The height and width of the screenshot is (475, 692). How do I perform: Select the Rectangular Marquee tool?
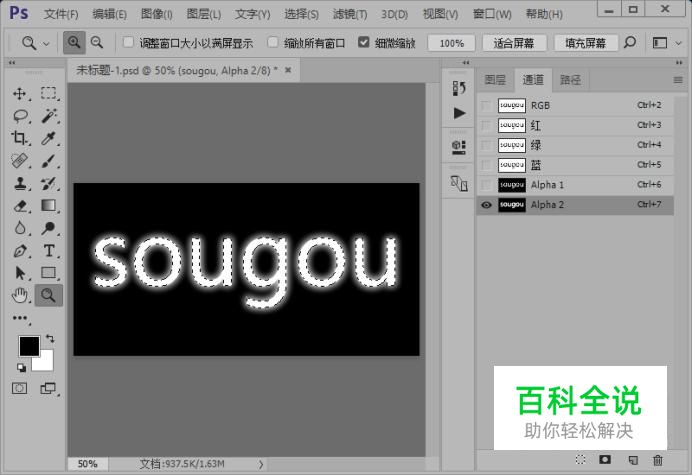[x=49, y=94]
